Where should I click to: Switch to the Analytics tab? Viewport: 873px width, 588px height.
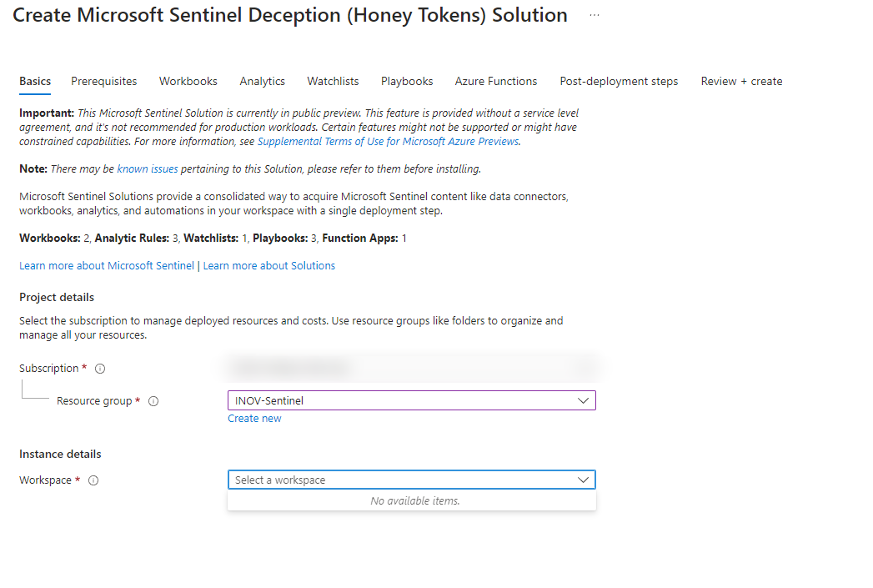coord(262,81)
